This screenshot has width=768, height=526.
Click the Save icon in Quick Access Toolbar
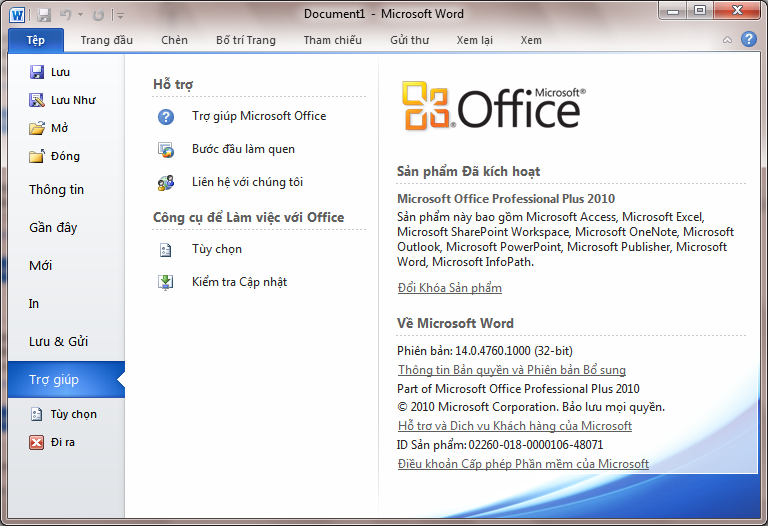point(44,15)
